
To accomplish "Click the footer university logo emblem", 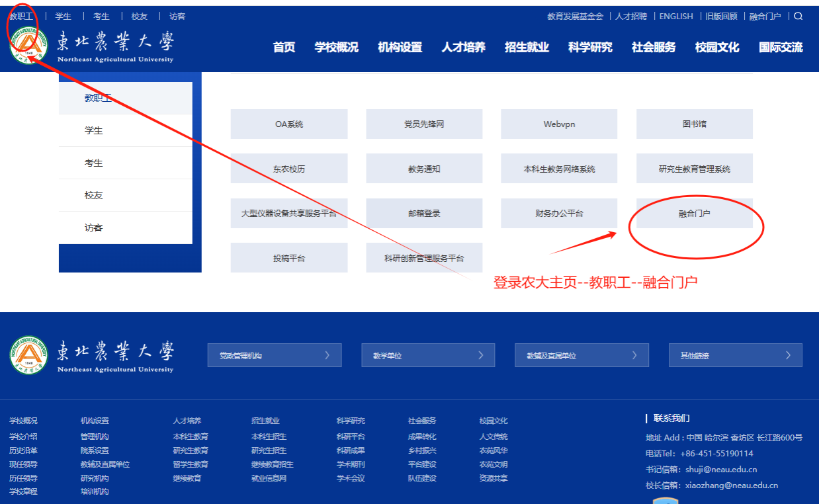I will click(x=29, y=356).
